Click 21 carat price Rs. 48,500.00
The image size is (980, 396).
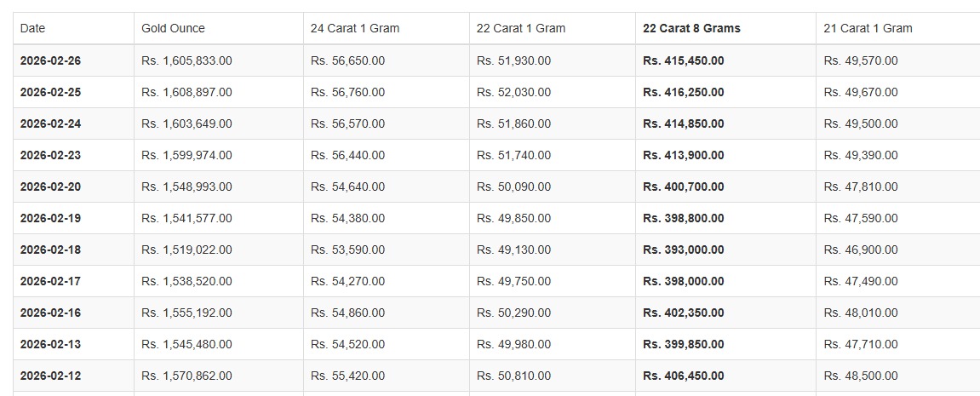pos(860,376)
